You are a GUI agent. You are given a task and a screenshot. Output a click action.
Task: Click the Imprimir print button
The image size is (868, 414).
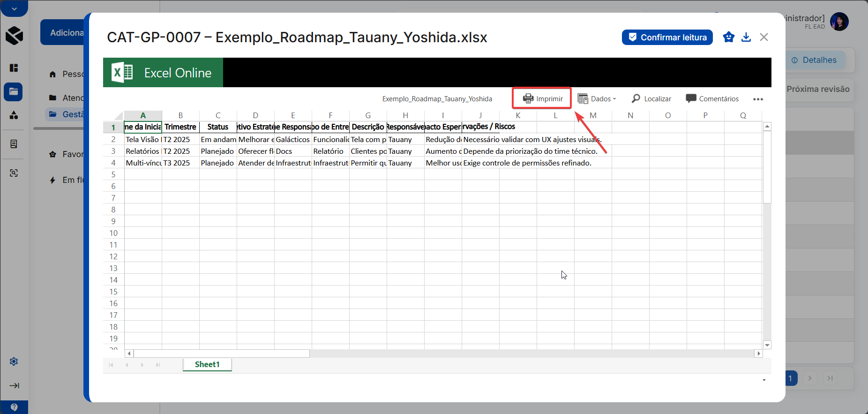542,98
